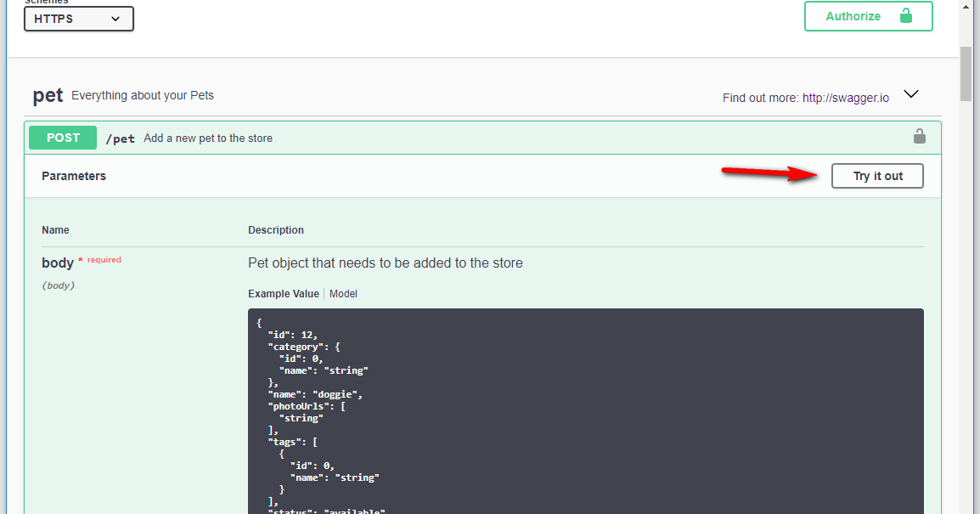Open the HTTPS schemes dropdown
Image resolution: width=980 pixels, height=514 pixels.
click(x=78, y=18)
